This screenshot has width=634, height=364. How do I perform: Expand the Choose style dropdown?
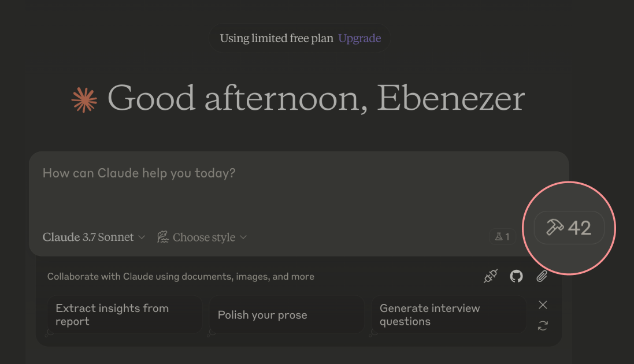(202, 237)
